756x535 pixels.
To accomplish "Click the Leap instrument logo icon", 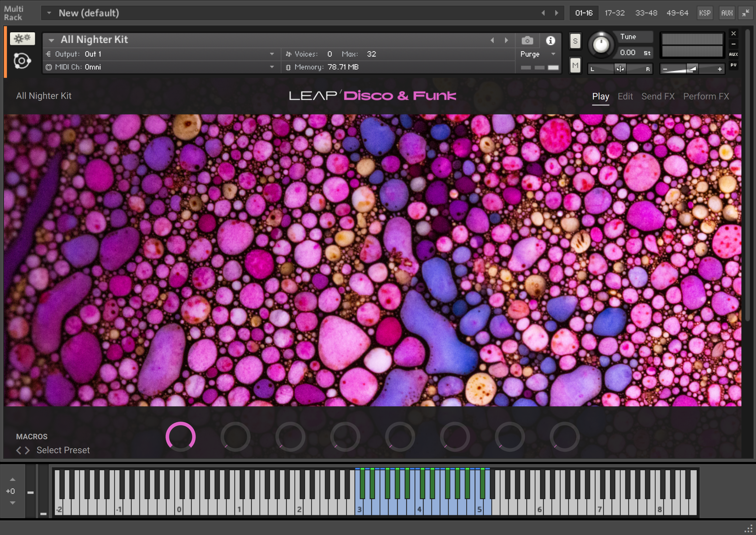I will point(22,60).
